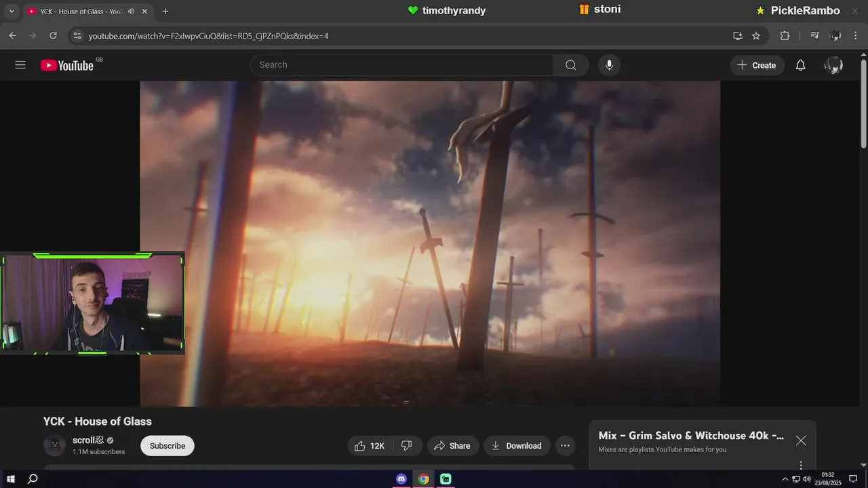Open YouTube account avatar menu

833,65
